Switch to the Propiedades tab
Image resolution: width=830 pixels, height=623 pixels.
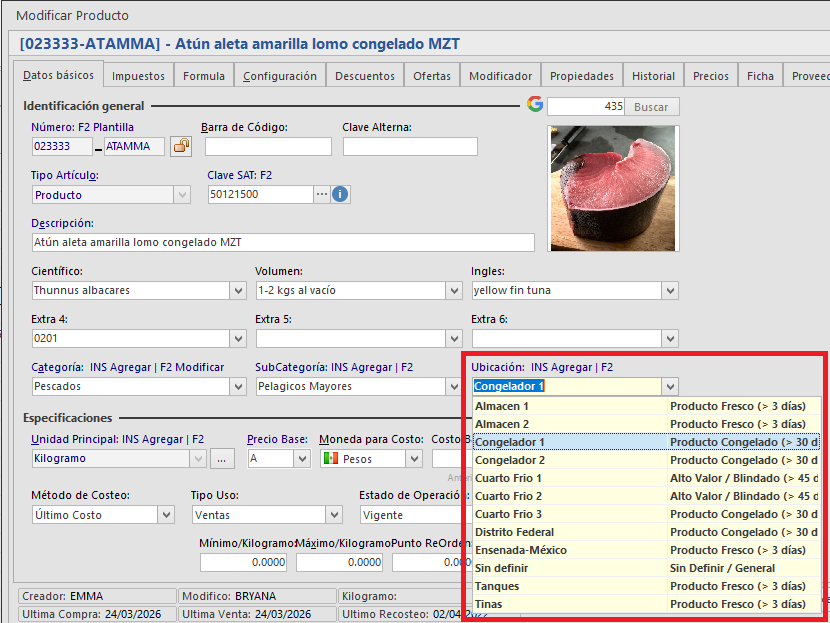click(x=582, y=76)
